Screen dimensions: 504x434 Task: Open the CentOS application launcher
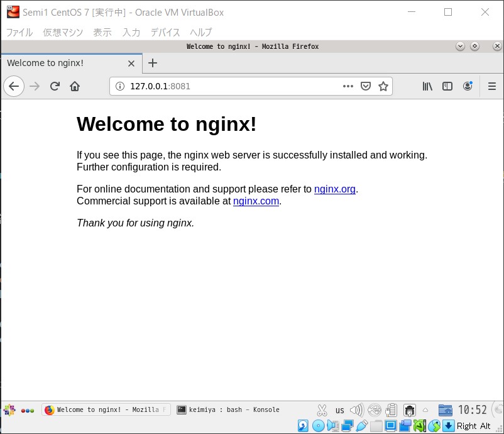(9, 410)
